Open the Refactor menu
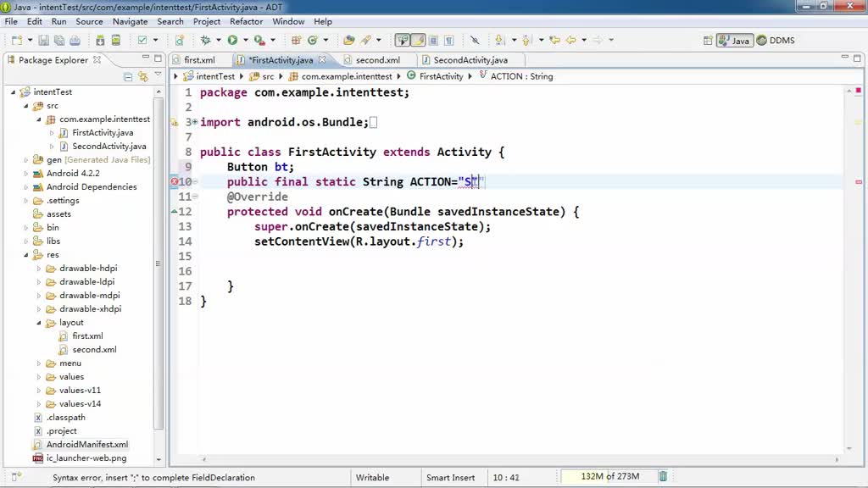The height and width of the screenshot is (488, 868). [247, 21]
